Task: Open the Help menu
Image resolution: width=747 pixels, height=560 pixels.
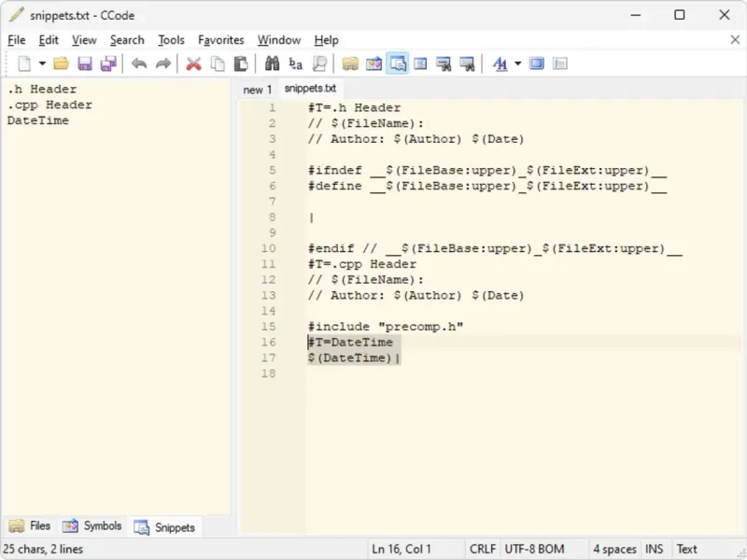Action: coord(326,40)
